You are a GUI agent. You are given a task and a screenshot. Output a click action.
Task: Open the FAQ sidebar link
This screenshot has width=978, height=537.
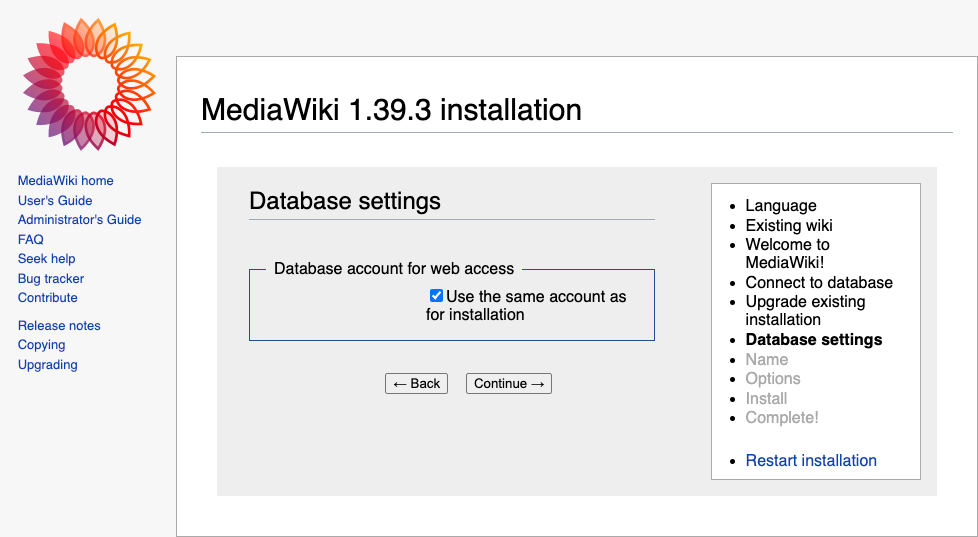point(31,240)
